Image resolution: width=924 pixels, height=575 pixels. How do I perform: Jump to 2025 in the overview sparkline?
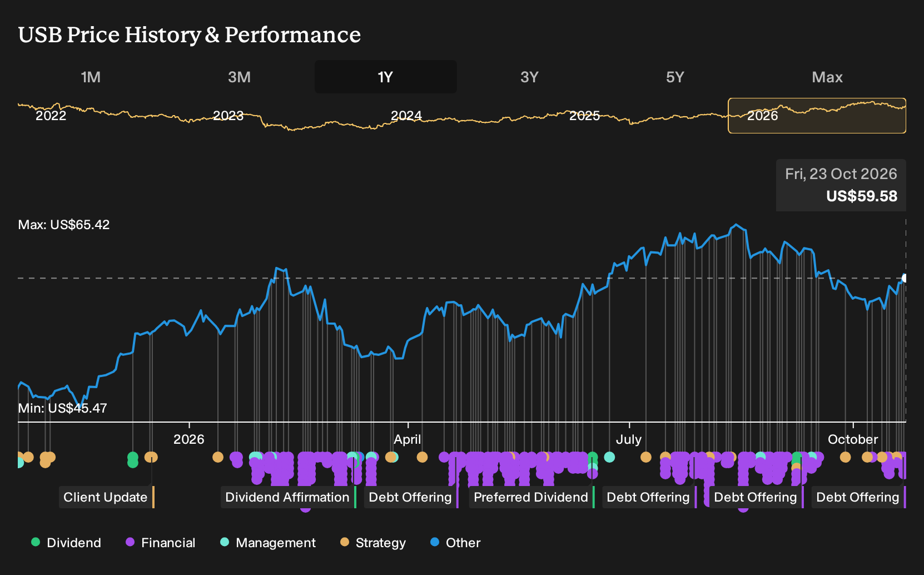584,116
